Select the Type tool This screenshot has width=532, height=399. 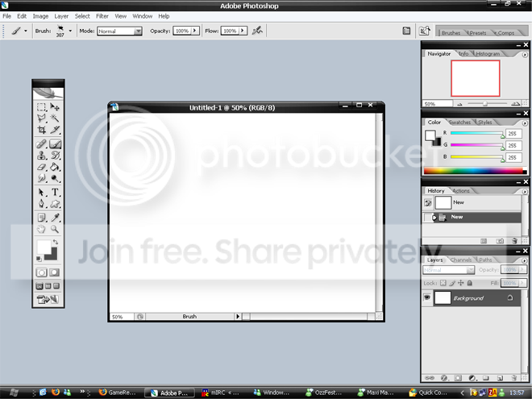(55, 193)
